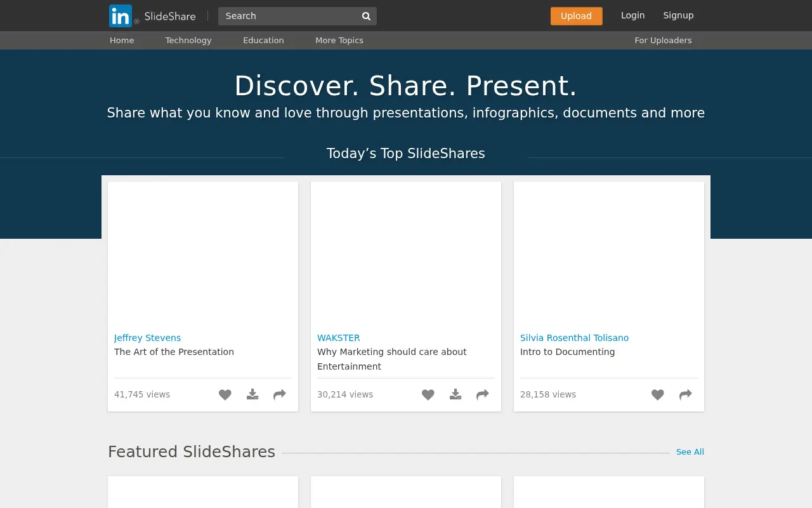Like Intro to Documenting slideshow
Screen dimensions: 812x508
658,394
